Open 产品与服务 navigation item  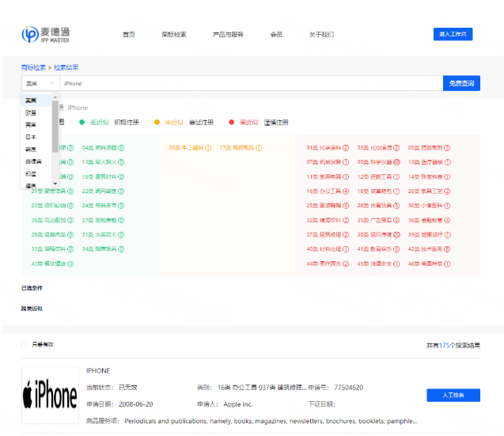point(228,34)
